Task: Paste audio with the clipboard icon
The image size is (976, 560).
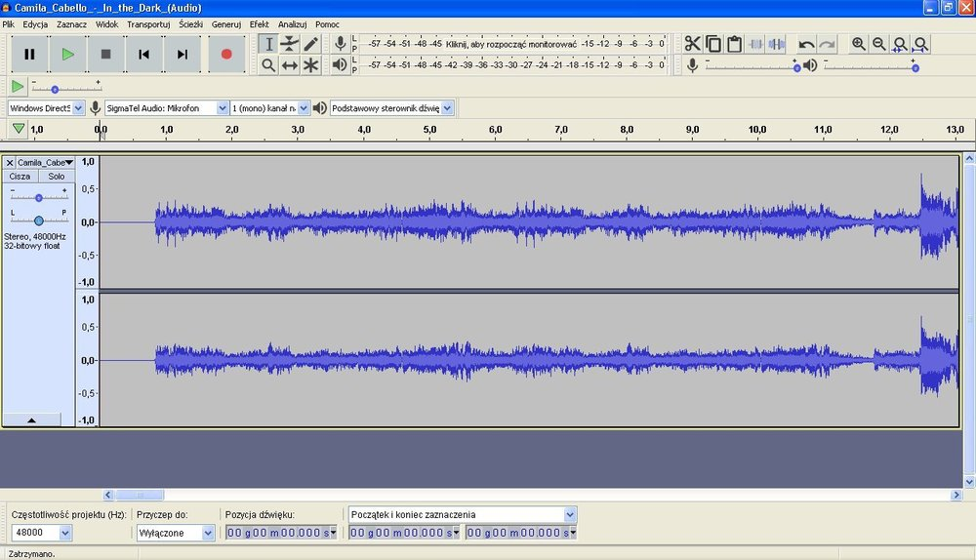Action: click(735, 44)
